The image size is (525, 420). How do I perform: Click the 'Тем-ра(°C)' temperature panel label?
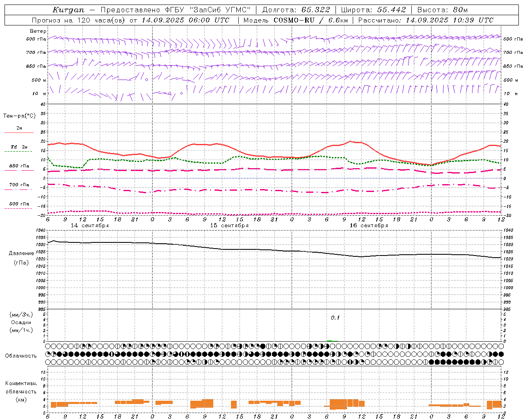pyautogui.click(x=19, y=116)
